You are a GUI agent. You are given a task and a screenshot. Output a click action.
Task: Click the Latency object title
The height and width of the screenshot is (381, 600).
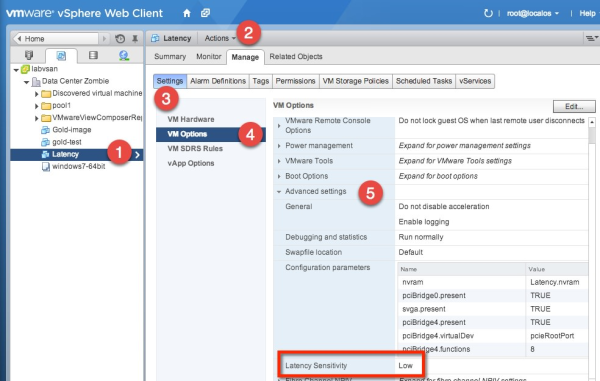[x=176, y=38]
